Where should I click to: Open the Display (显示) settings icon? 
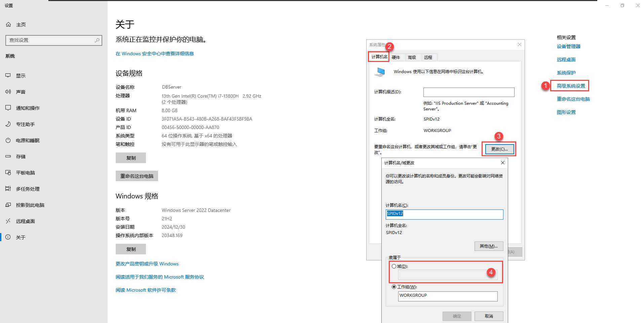tap(8, 76)
